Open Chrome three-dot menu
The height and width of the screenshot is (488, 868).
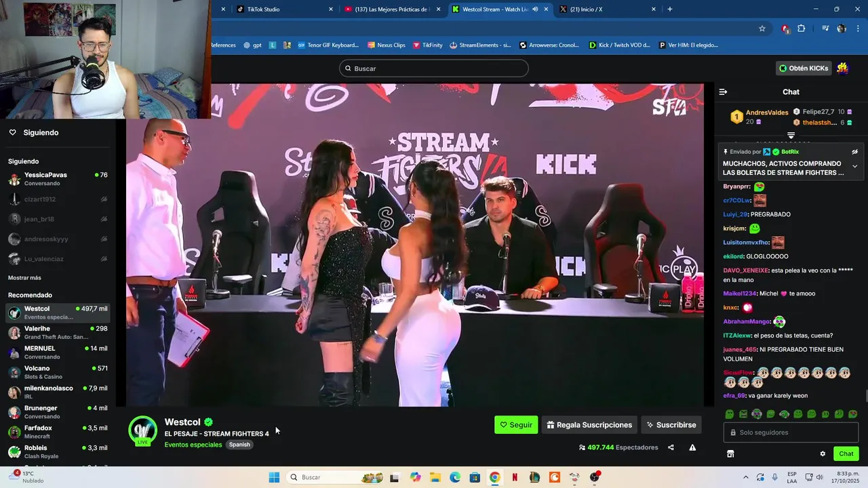pyautogui.click(x=859, y=28)
